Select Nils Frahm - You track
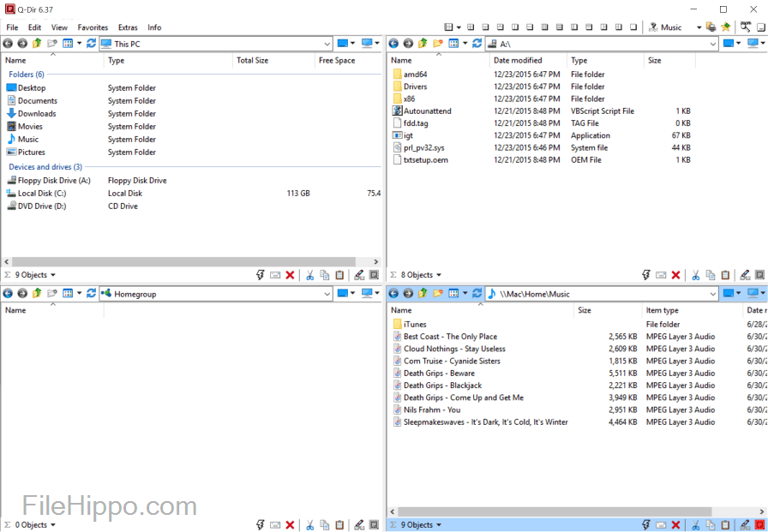 427,410
